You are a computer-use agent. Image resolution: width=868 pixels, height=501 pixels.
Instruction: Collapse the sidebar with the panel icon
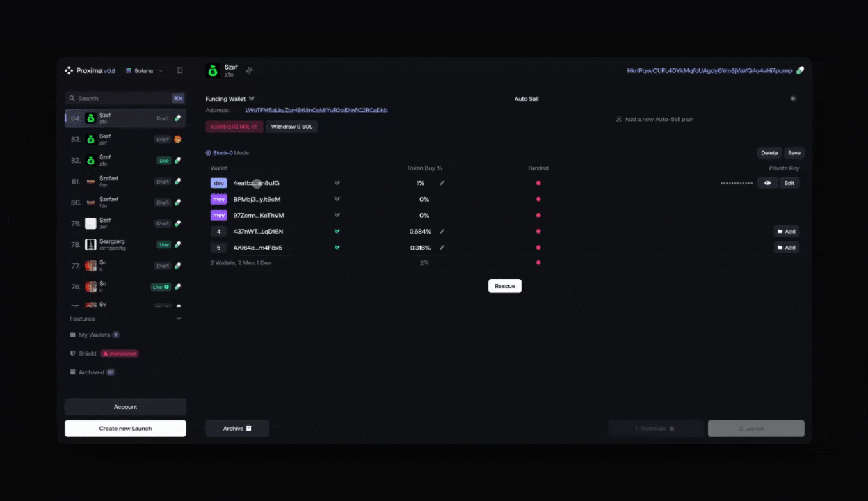pyautogui.click(x=179, y=70)
